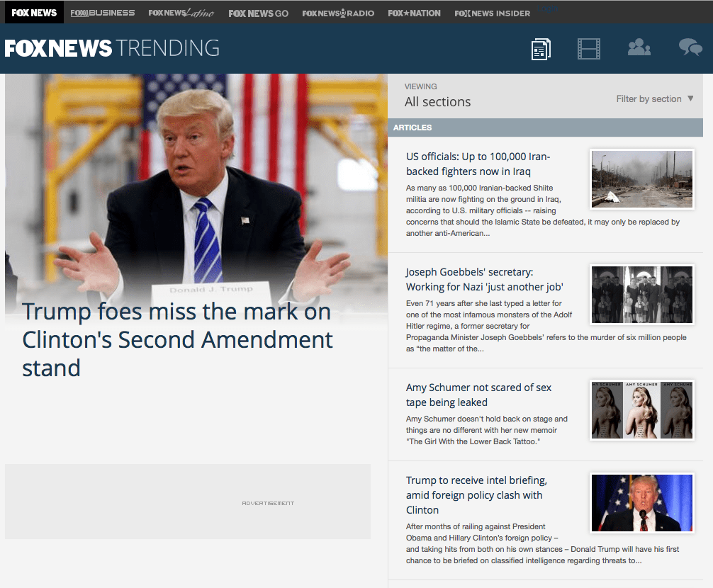Visit Fox News Latino
Screen dimensions: 713x588
point(181,12)
